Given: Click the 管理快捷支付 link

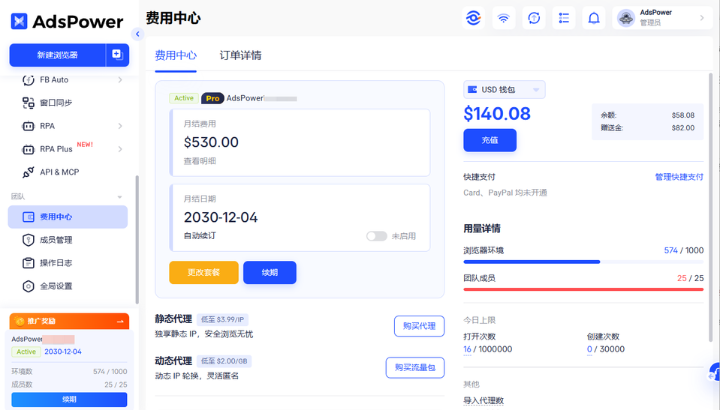Looking at the screenshot, I should pos(679,177).
